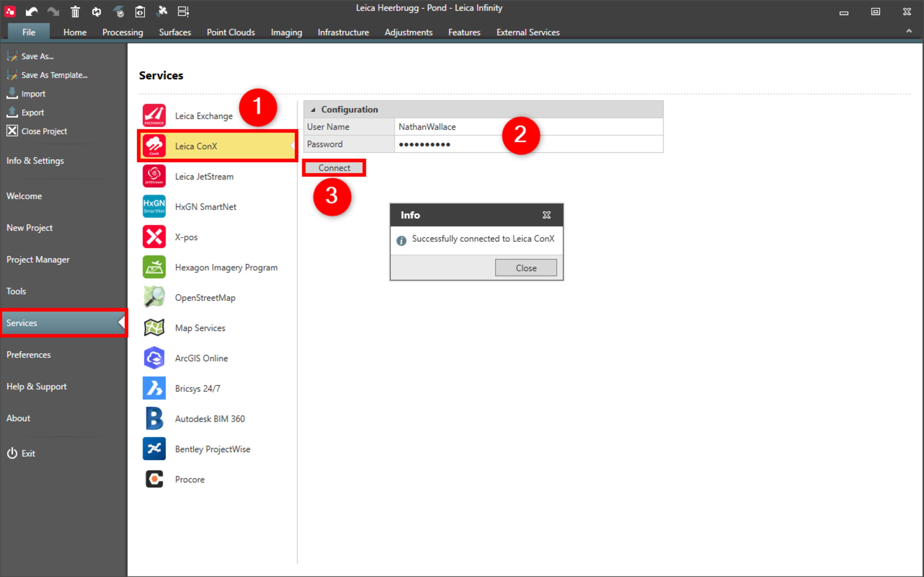924x577 pixels.
Task: Click the graduation cap icon in quick toolbar
Action: click(x=119, y=12)
